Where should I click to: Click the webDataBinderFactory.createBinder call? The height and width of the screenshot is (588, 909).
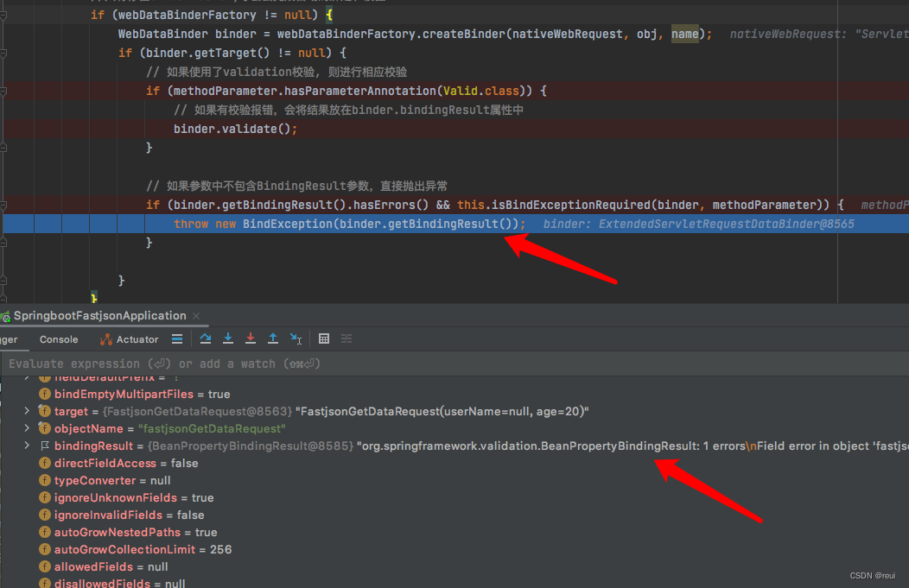[x=391, y=35]
